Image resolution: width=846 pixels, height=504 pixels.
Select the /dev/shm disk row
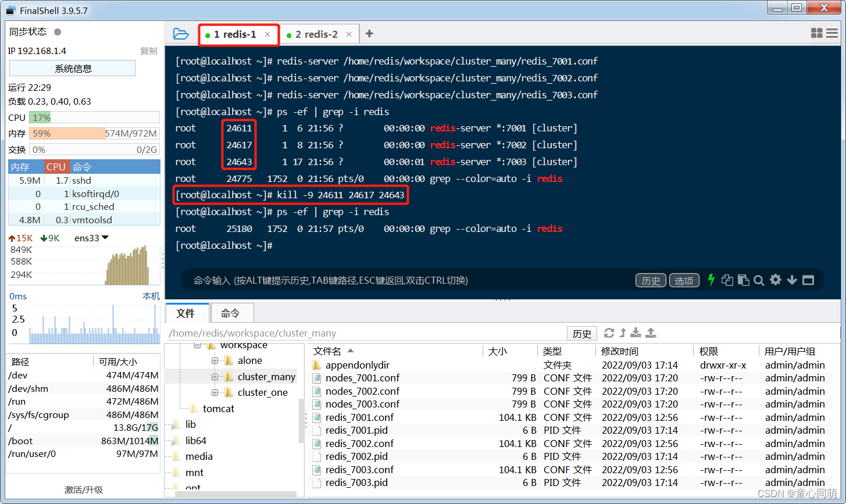click(x=83, y=388)
